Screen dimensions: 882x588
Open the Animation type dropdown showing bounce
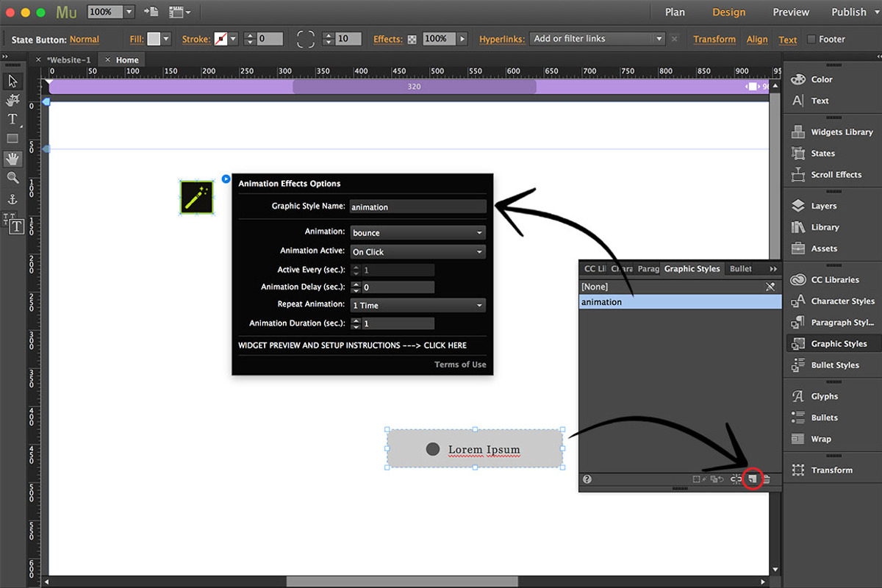pyautogui.click(x=417, y=233)
